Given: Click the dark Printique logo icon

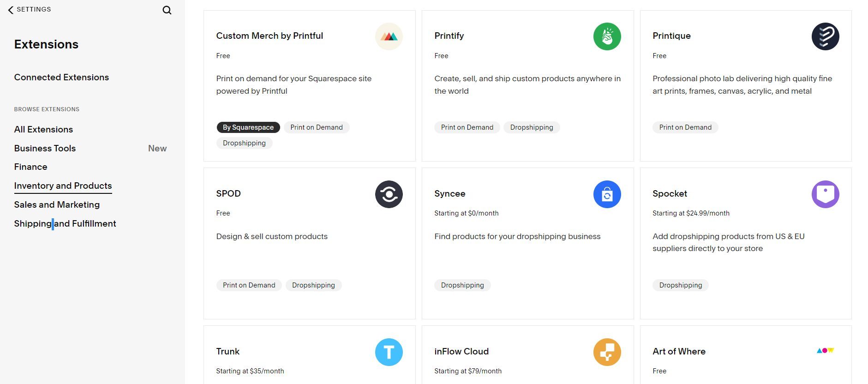Looking at the screenshot, I should pos(825,36).
